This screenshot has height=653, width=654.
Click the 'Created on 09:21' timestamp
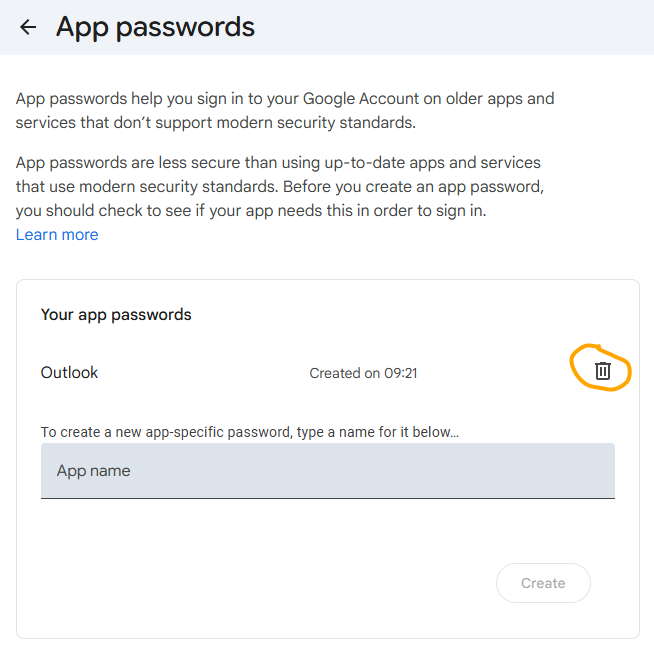[x=363, y=373]
